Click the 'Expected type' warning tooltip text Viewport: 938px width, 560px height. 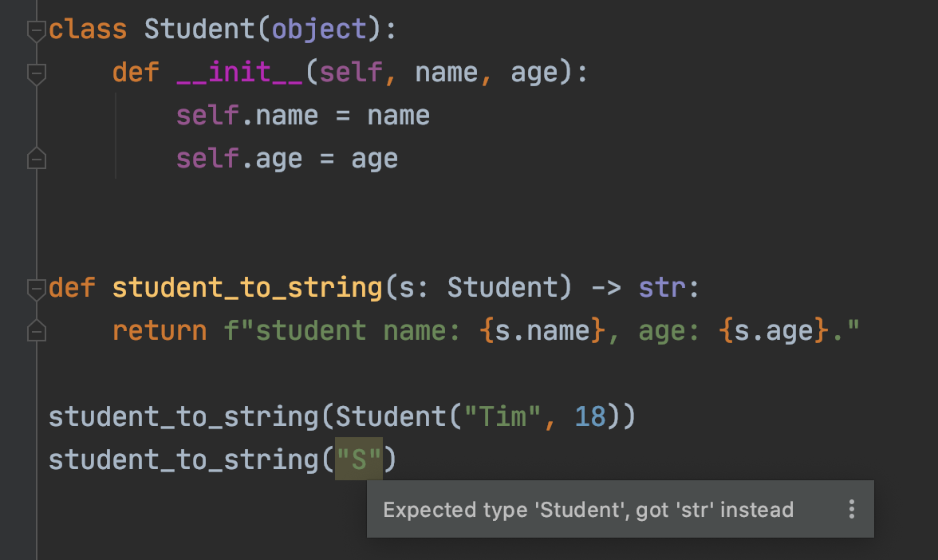[x=588, y=510]
